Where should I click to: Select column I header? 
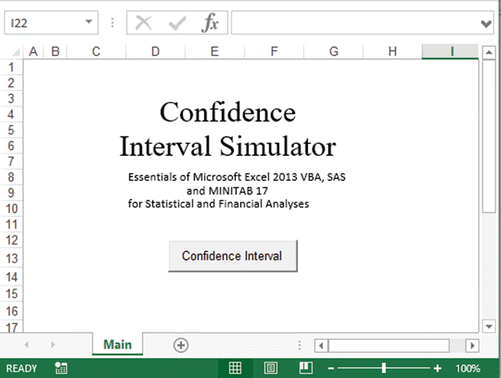coord(450,52)
